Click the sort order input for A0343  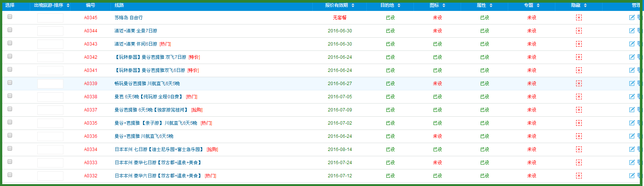50,44
